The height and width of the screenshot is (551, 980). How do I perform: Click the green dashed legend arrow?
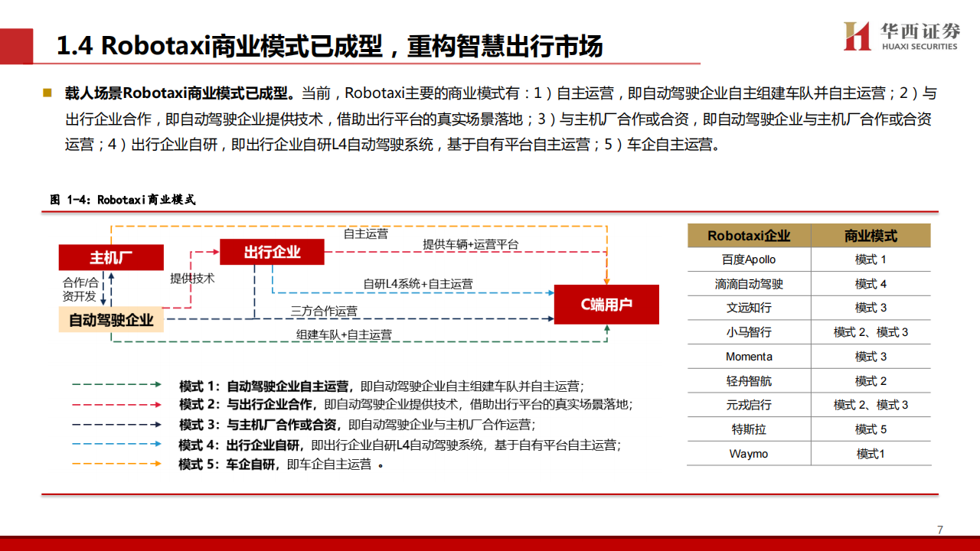(x=116, y=385)
